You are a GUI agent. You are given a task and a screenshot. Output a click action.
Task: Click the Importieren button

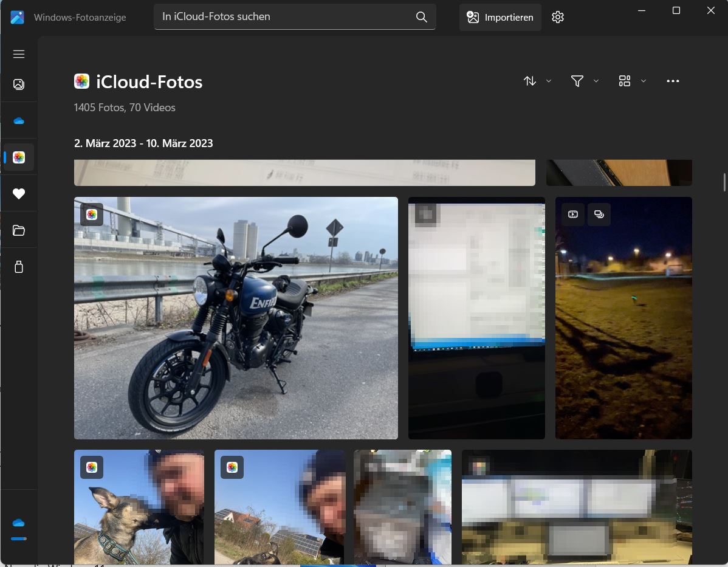500,17
